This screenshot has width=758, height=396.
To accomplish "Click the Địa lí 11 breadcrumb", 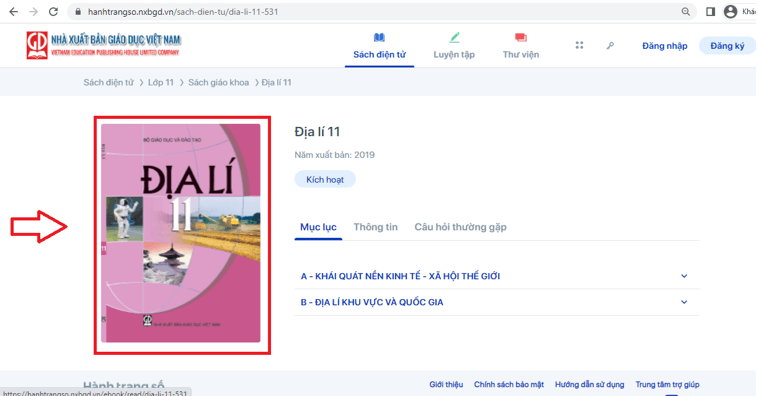I will click(277, 83).
